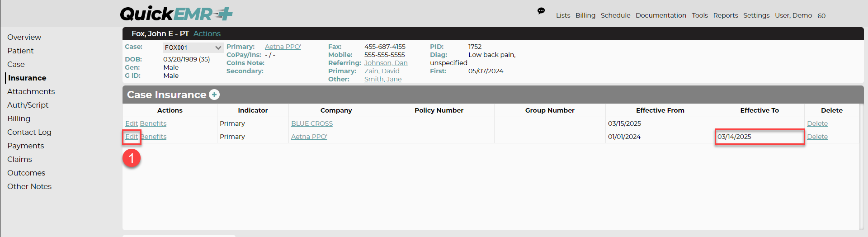Viewport: 868px width, 237px height.
Task: Click the fax number 455-687-4155
Action: [385, 47]
